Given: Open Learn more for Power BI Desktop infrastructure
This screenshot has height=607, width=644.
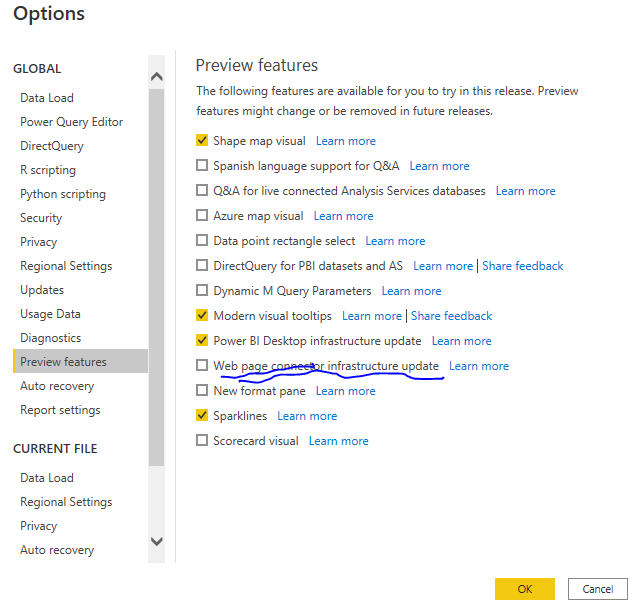Looking at the screenshot, I should tap(462, 341).
